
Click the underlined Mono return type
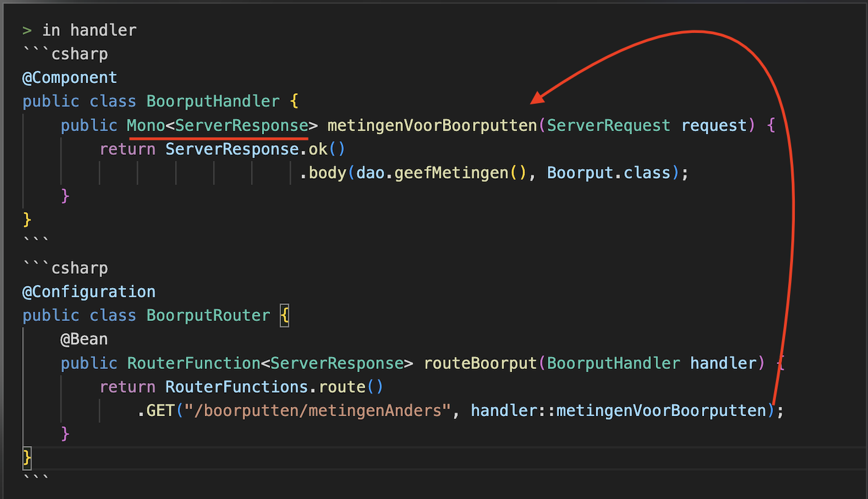[x=146, y=126]
